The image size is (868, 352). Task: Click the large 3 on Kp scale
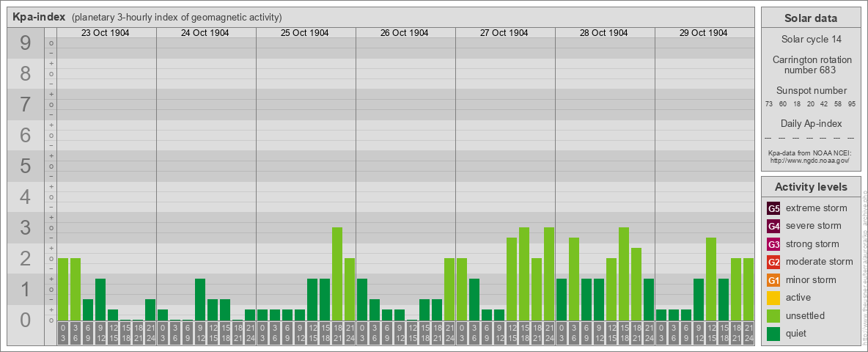26,227
